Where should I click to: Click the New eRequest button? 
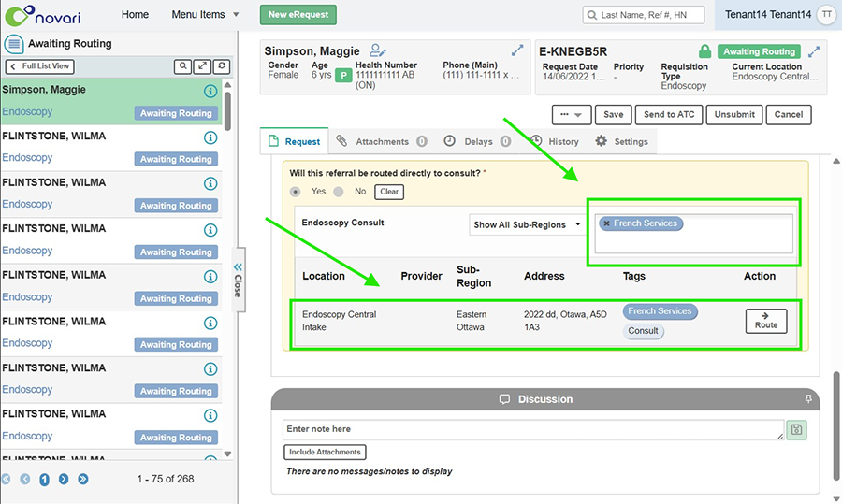[x=298, y=14]
